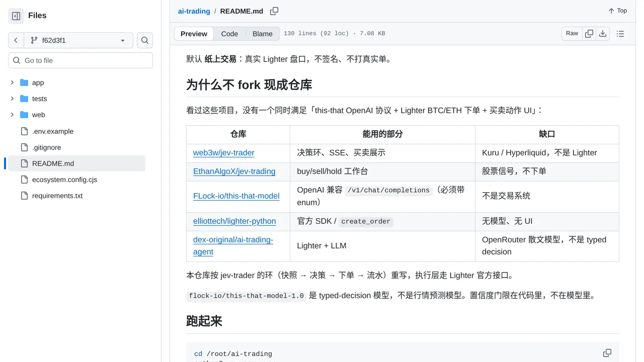This screenshot has width=644, height=362.
Task: Open the EthanAlgoX/jev-trading repository link
Action: [x=234, y=171]
